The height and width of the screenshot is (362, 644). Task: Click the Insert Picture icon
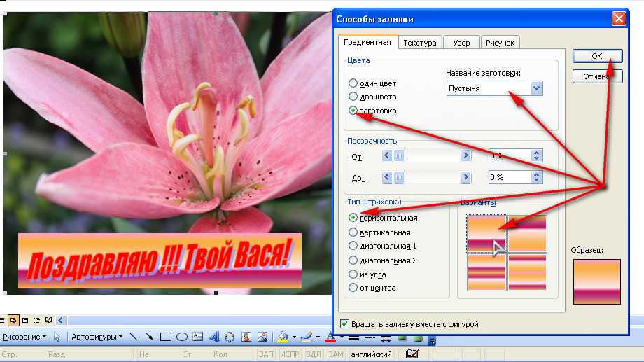point(262,337)
